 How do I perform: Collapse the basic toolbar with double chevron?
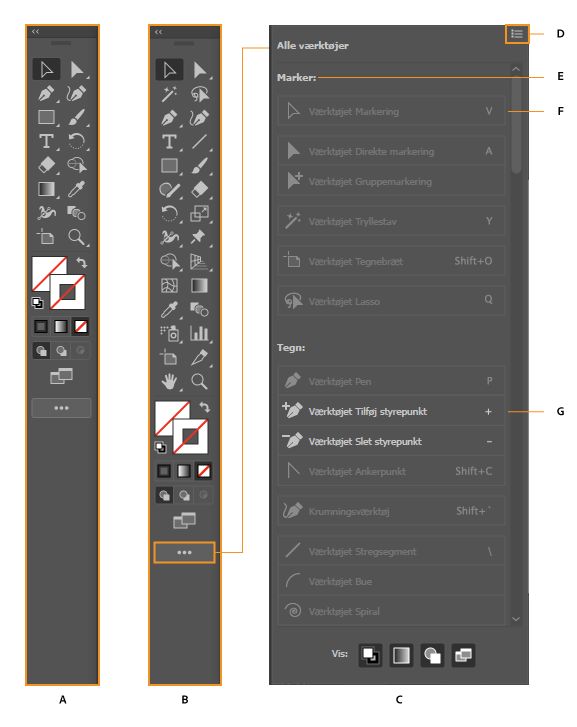(35, 32)
